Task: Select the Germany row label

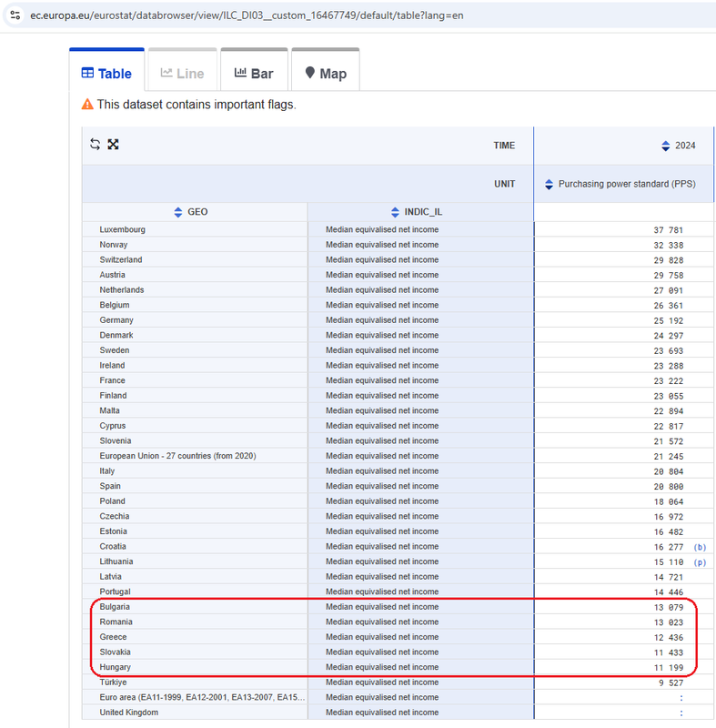Action: tap(116, 320)
